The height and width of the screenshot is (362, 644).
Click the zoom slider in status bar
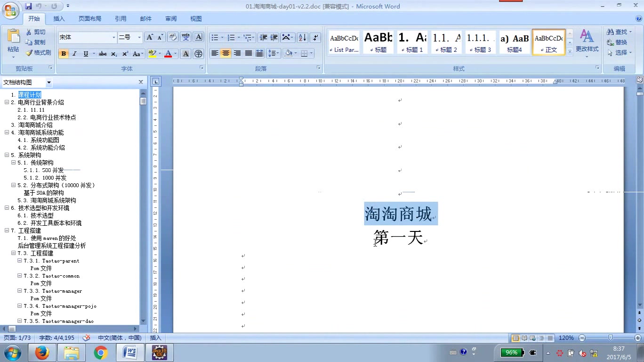click(611, 338)
